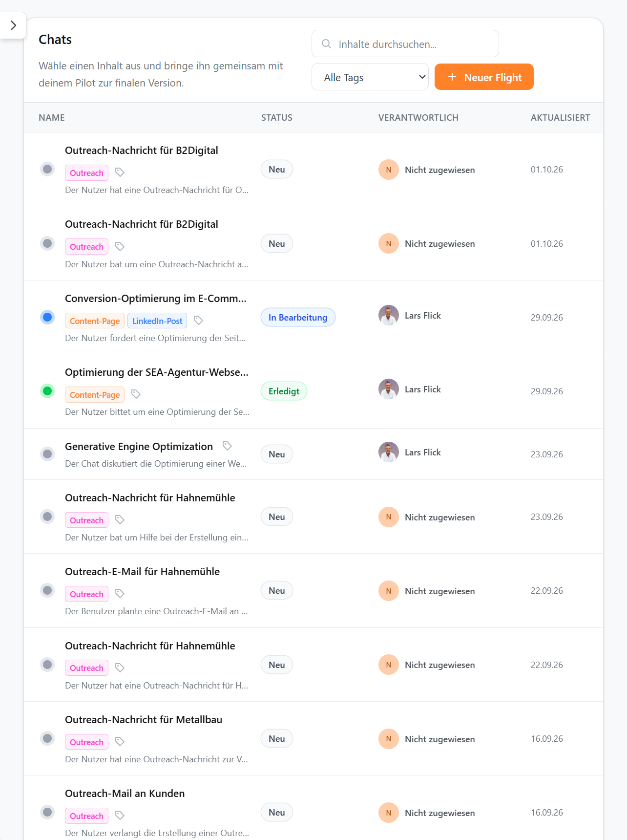The width and height of the screenshot is (627, 840).
Task: Click Lars Flick avatar in Generative Engine row
Action: click(x=389, y=452)
